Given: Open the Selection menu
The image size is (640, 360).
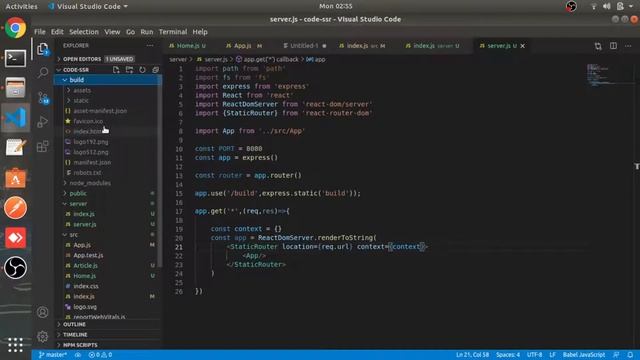Looking at the screenshot, I should (x=84, y=32).
